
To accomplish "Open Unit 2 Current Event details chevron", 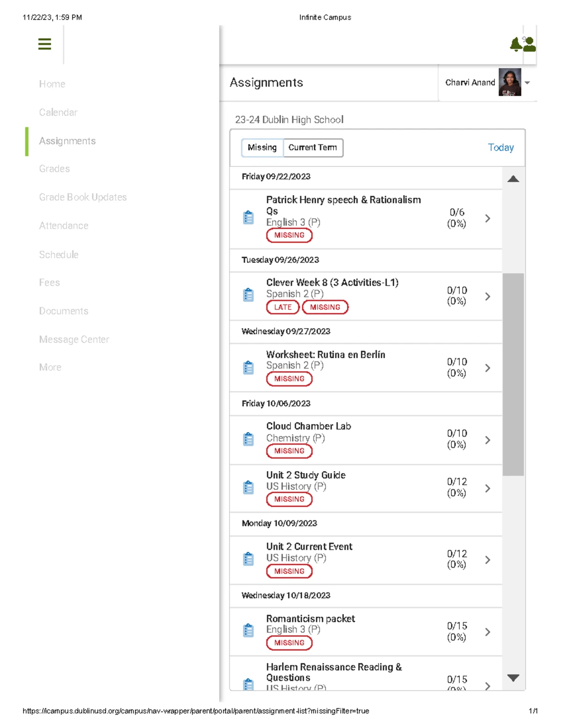I will pos(488,560).
